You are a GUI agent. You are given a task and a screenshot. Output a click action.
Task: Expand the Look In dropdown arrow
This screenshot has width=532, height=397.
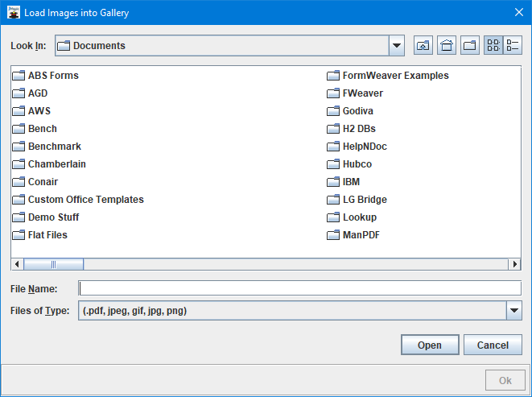(397, 46)
